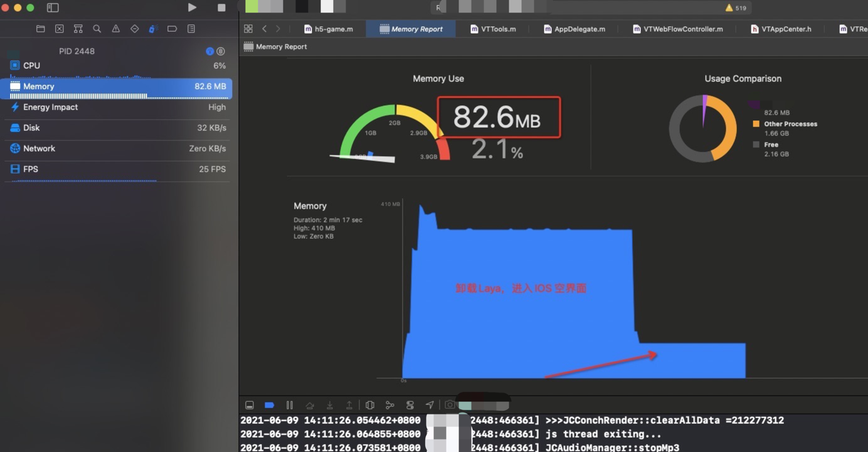868x452 pixels.
Task: Open the Debug navigator spray icon
Action: [x=152, y=29]
